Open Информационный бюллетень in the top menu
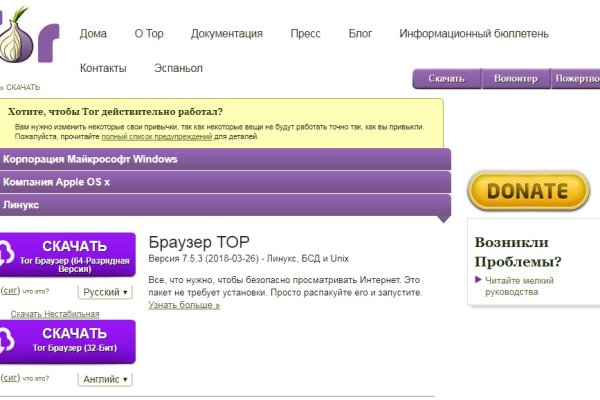 point(473,33)
